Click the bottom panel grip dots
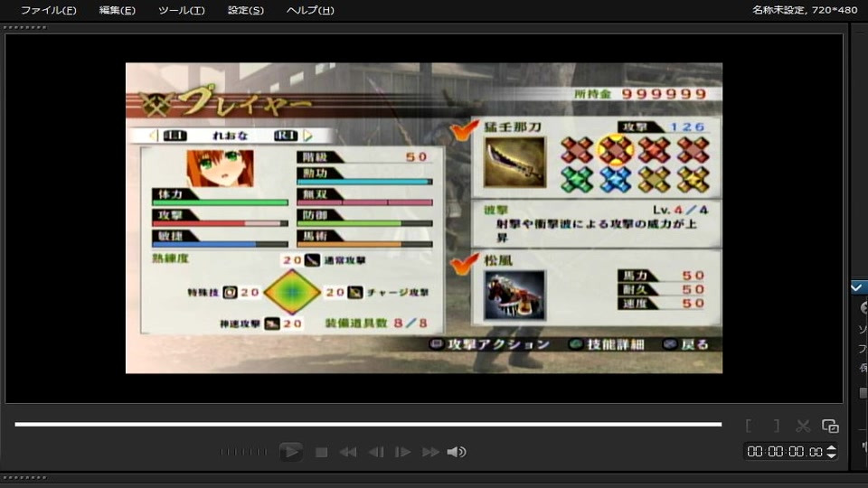The image size is (868, 488). click(x=25, y=477)
